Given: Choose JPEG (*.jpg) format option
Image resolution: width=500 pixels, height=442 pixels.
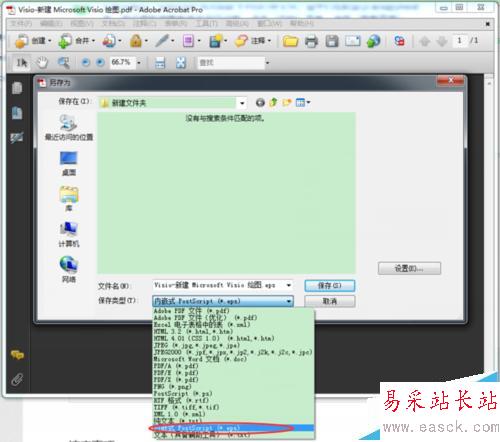Looking at the screenshot, I should (233, 345).
